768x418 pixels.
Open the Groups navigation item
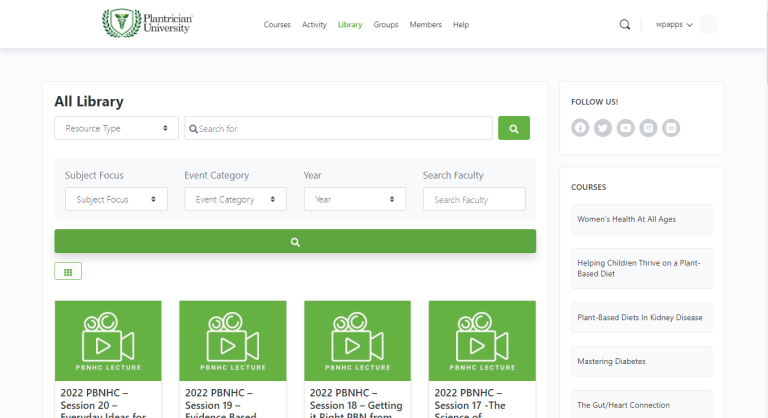(386, 24)
